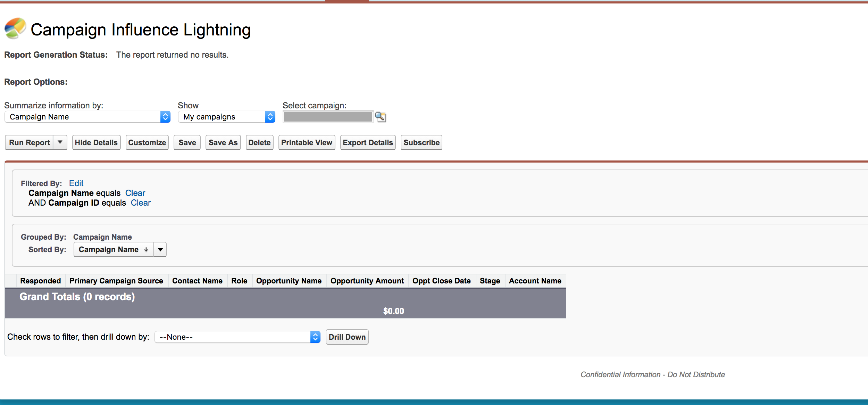The image size is (868, 405).
Task: Click the Campaign Influence report logo icon
Action: pyautogui.click(x=15, y=28)
